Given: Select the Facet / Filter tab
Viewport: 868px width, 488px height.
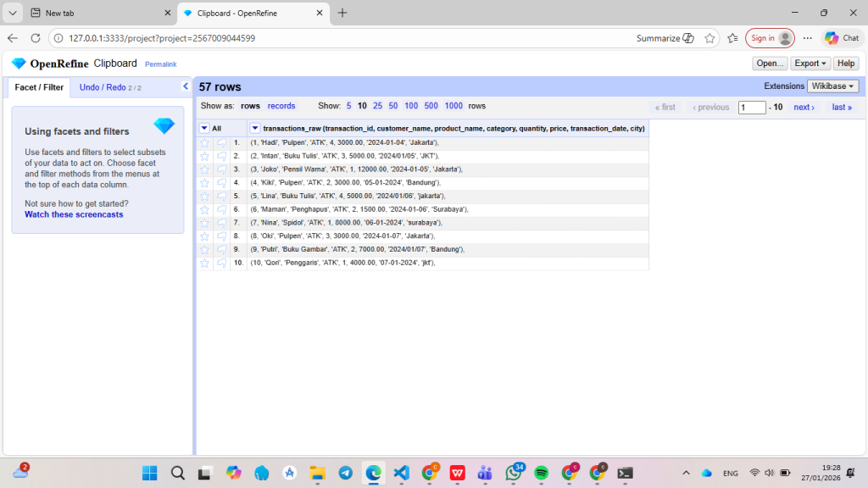Looking at the screenshot, I should tap(39, 88).
